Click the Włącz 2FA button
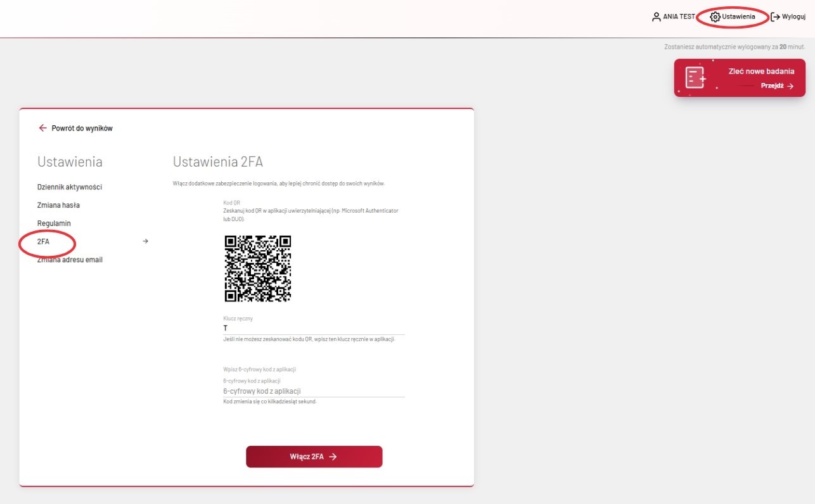This screenshot has width=815, height=504. [314, 457]
